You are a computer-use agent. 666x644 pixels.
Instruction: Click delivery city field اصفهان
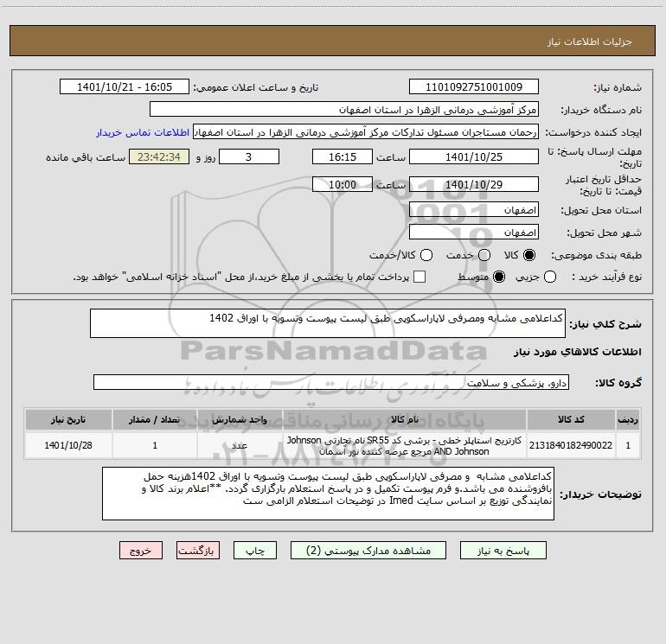[x=474, y=233]
